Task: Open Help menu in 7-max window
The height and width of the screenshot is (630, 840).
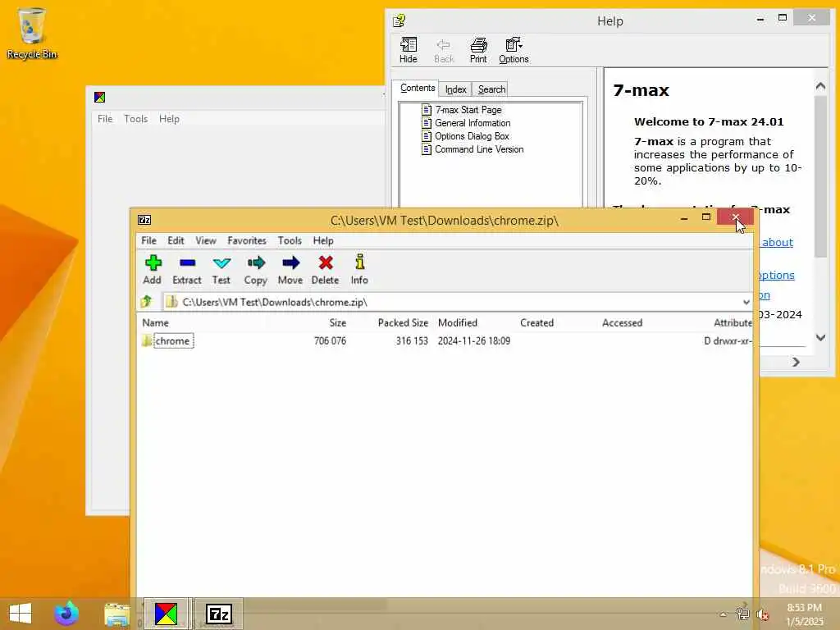Action: [169, 119]
